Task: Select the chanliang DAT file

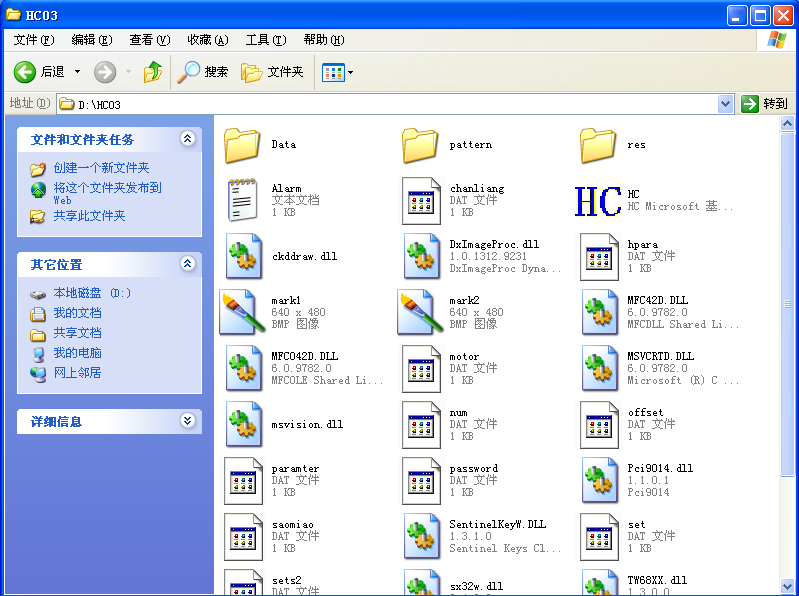Action: [x=421, y=200]
